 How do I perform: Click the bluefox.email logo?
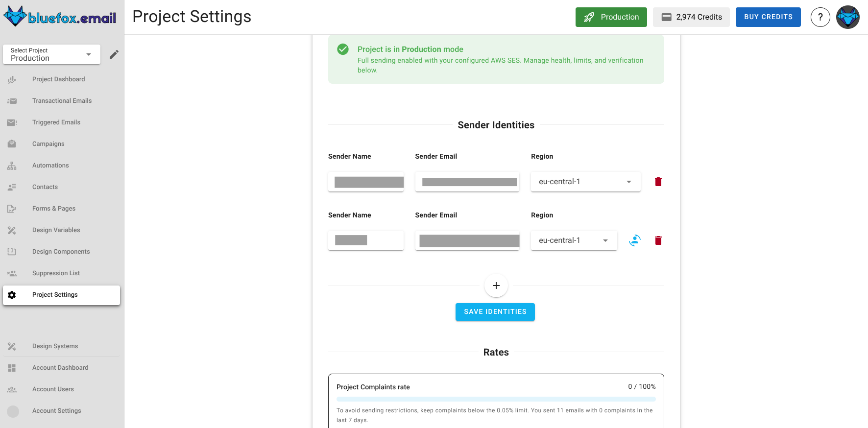[x=60, y=17]
